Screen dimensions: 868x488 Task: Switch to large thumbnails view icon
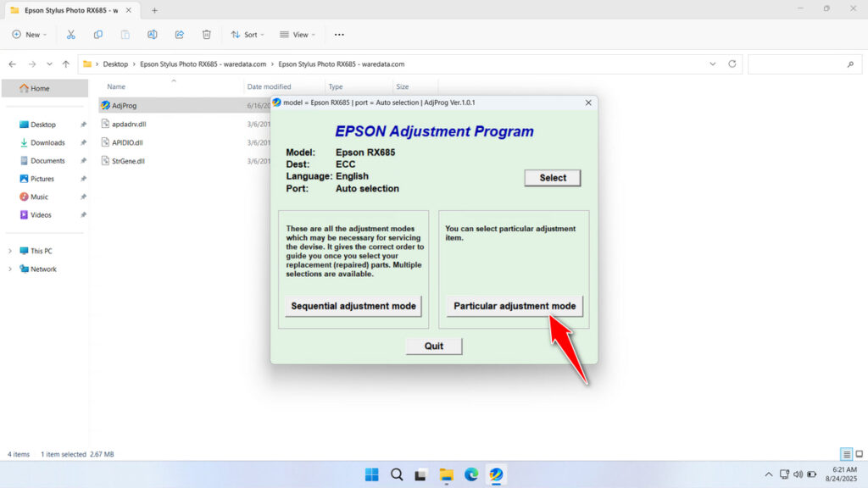[860, 454]
